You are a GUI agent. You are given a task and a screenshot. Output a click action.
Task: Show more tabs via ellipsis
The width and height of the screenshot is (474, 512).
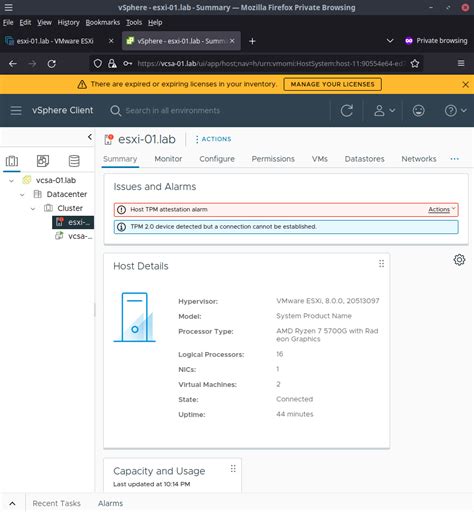pyautogui.click(x=454, y=159)
